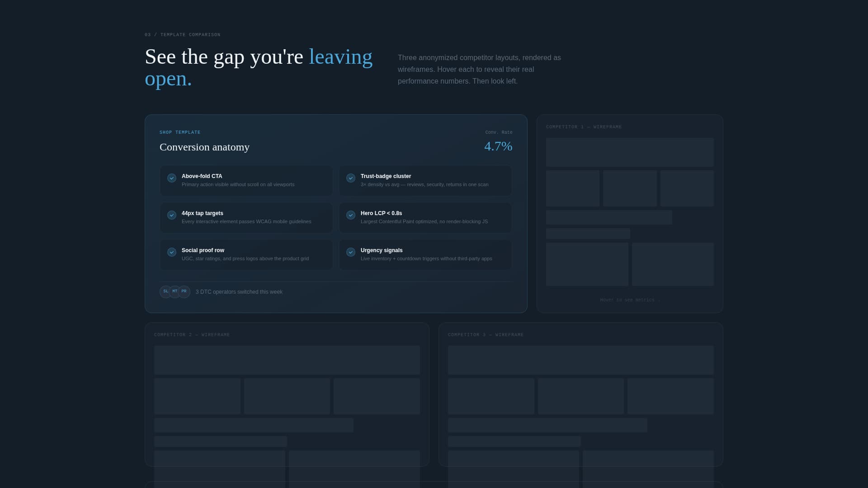The width and height of the screenshot is (868, 488).
Task: Click the Urgency signals check icon
Action: point(351,252)
